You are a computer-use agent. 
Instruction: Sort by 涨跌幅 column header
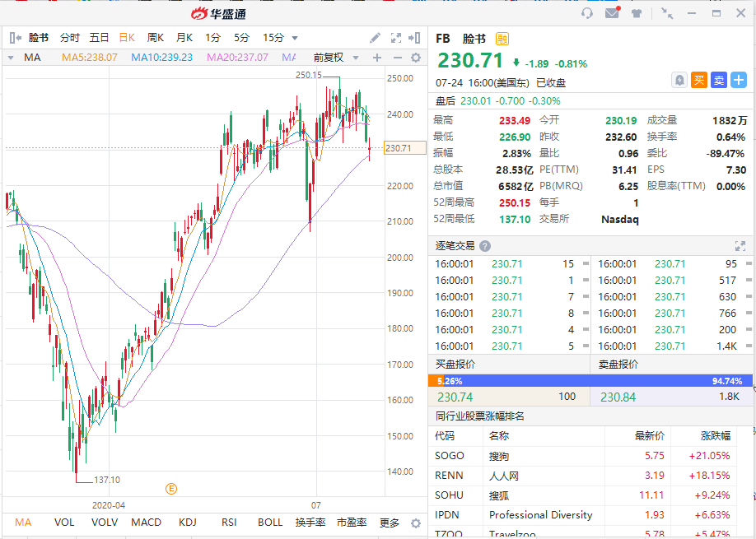[x=716, y=436]
